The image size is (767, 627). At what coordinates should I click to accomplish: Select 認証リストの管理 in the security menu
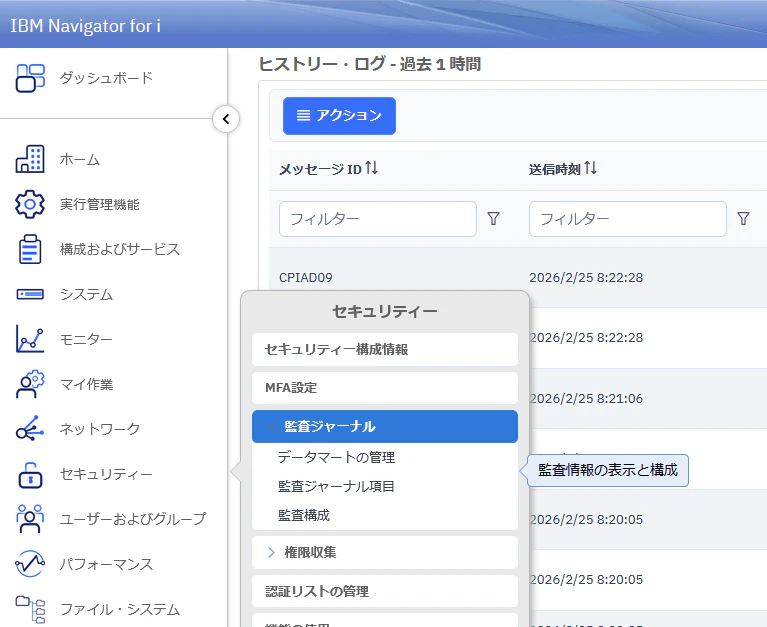(385, 591)
